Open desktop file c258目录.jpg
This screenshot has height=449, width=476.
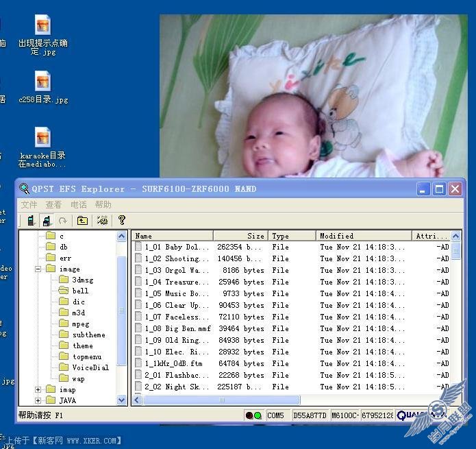click(x=42, y=88)
